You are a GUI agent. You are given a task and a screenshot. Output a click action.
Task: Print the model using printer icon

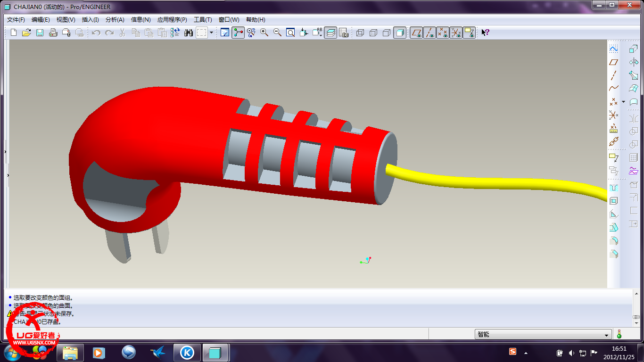[53, 33]
